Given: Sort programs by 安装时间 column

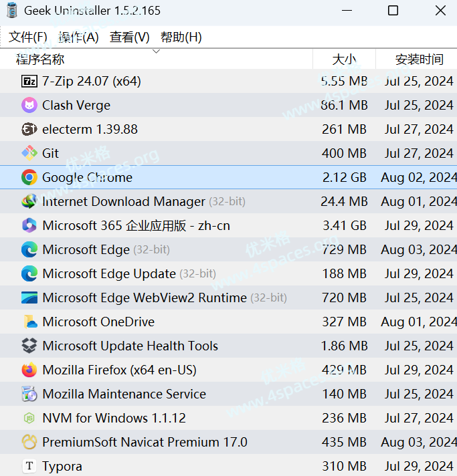Looking at the screenshot, I should (419, 59).
